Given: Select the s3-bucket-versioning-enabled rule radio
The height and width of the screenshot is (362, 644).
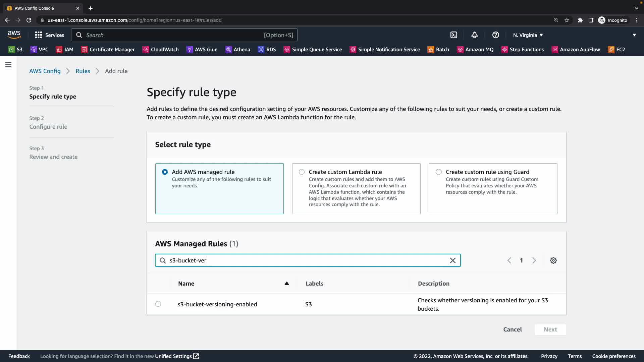Looking at the screenshot, I should (158, 304).
